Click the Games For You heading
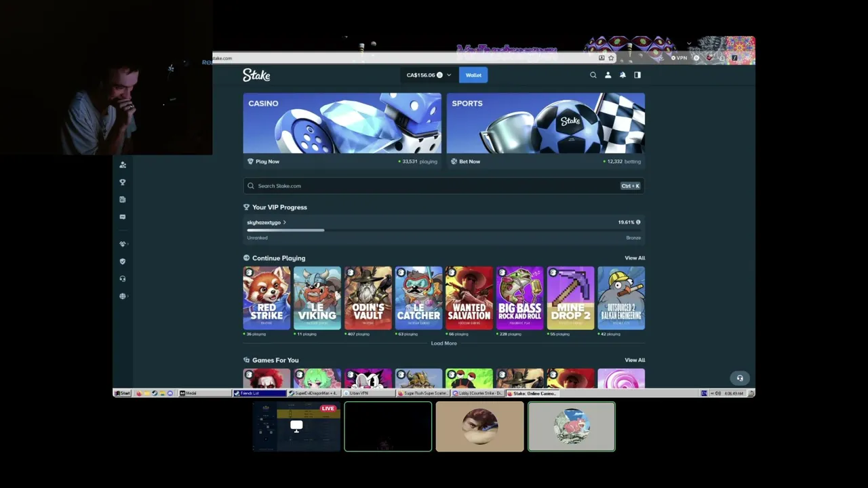 click(275, 361)
